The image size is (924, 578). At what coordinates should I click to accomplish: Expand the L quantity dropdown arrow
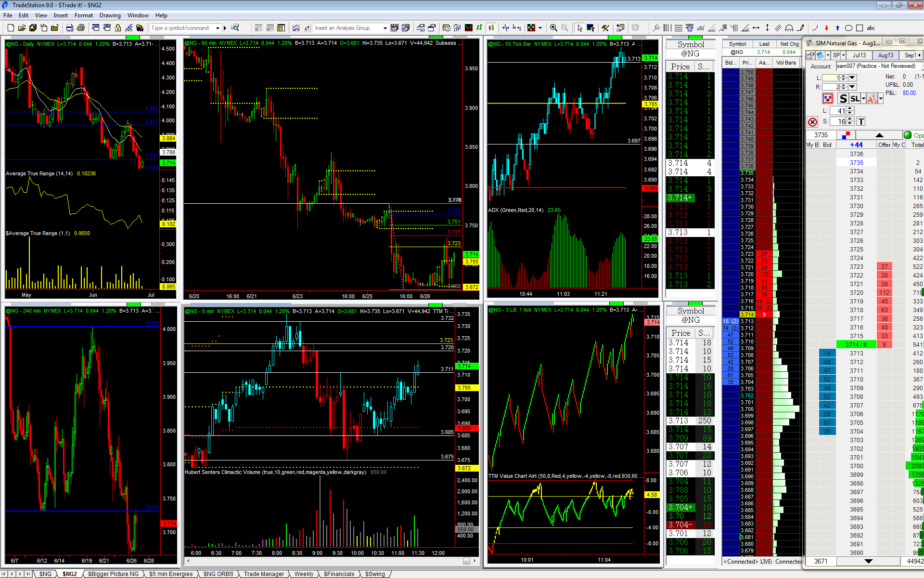tap(852, 78)
